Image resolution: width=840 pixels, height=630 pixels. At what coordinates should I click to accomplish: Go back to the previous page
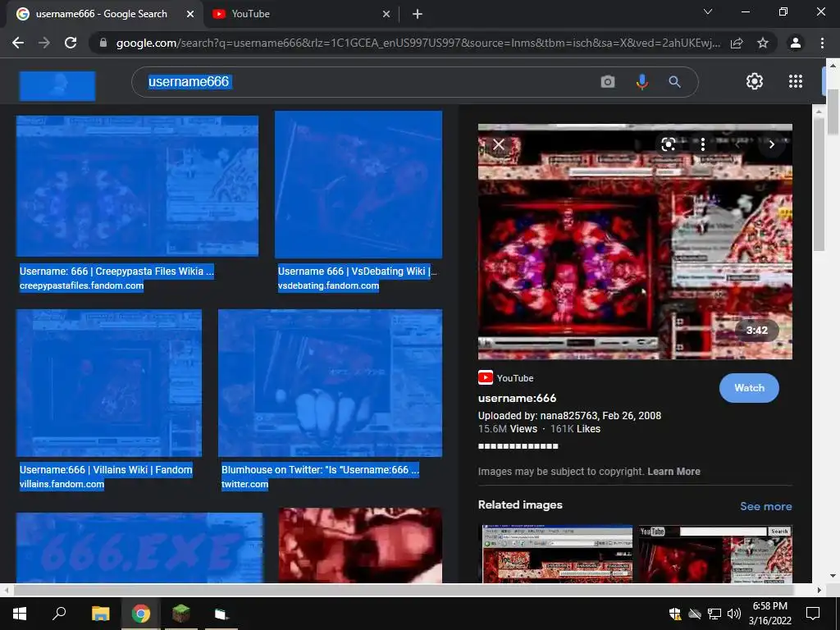click(18, 43)
